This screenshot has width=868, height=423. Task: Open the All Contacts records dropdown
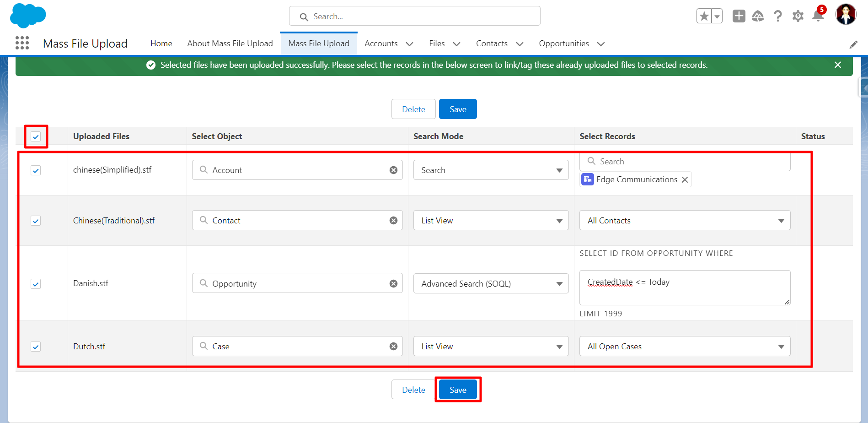[685, 221]
